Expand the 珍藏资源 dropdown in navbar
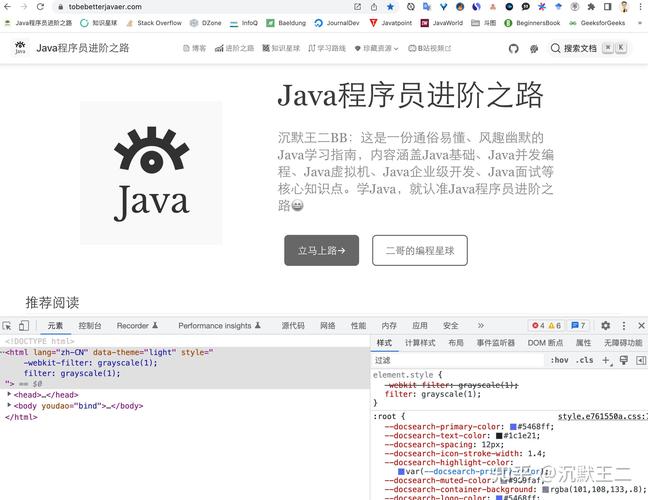 (376, 48)
